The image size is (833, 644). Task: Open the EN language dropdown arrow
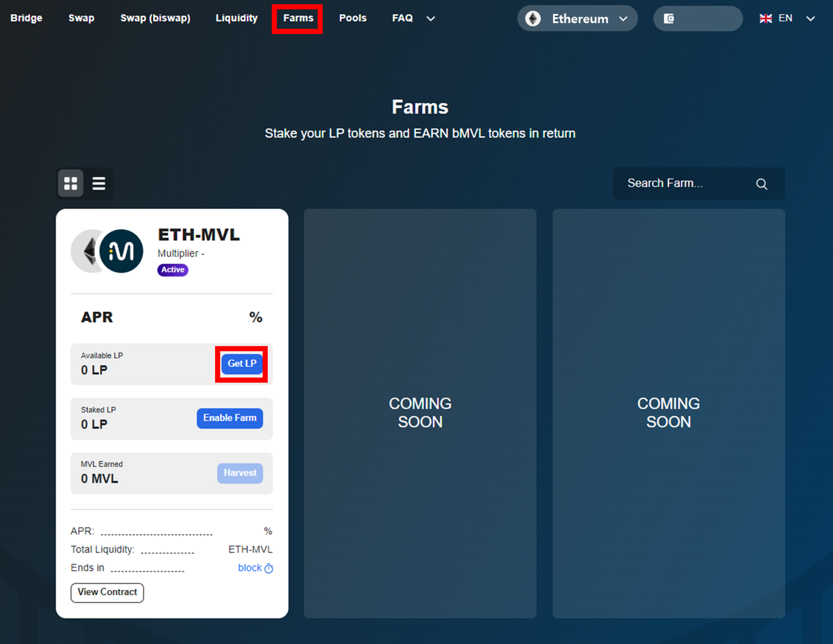[x=810, y=18]
